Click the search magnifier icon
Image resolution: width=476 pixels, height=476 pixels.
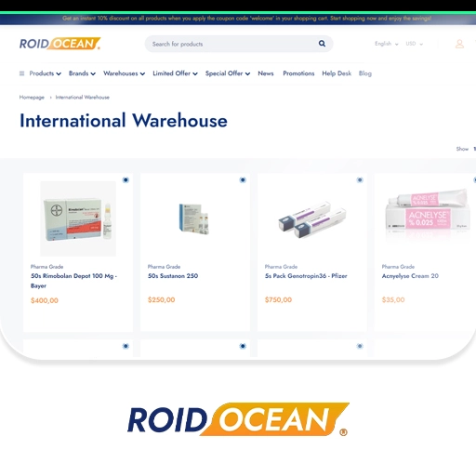point(322,44)
